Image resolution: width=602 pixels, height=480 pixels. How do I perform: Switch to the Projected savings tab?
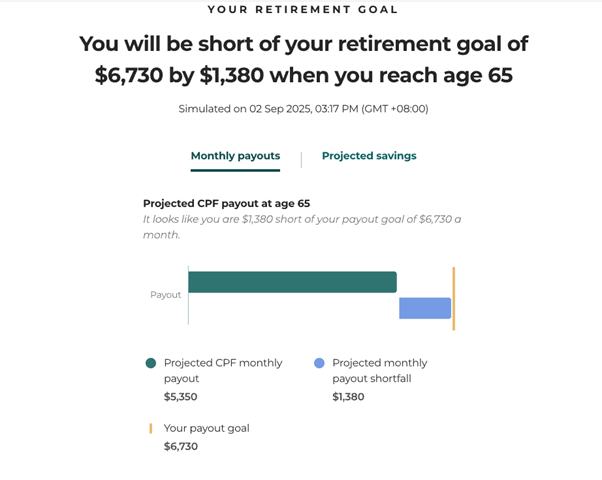tap(369, 156)
